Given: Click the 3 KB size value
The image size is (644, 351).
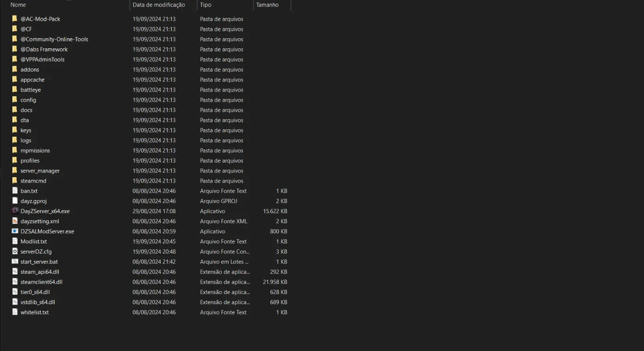Looking at the screenshot, I should 282,252.
